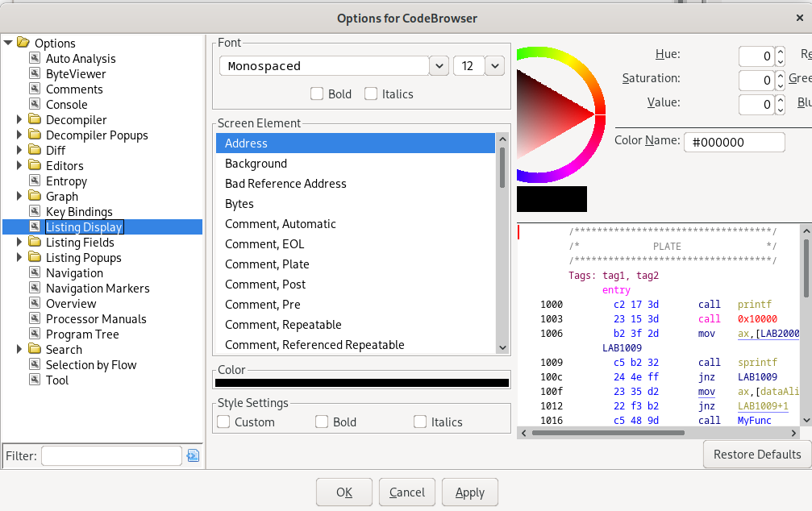The width and height of the screenshot is (812, 511).
Task: Click the Editors folder icon
Action: coord(35,165)
